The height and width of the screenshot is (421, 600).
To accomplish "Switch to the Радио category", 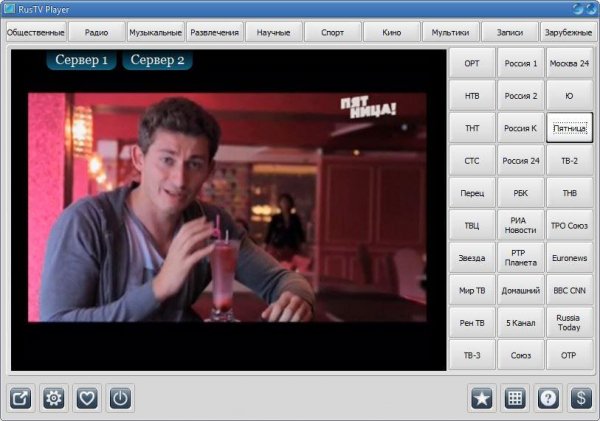I will (x=96, y=32).
